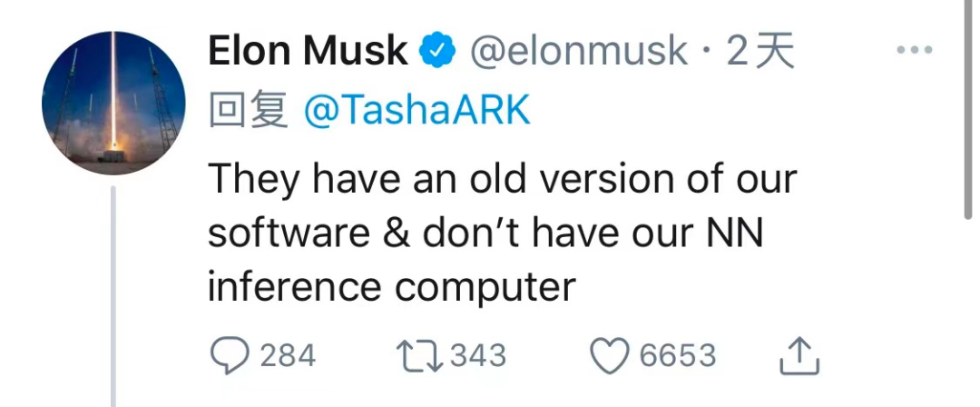This screenshot has height=407, width=980.
Task: Open the @elonmusk handle link
Action: point(577,52)
